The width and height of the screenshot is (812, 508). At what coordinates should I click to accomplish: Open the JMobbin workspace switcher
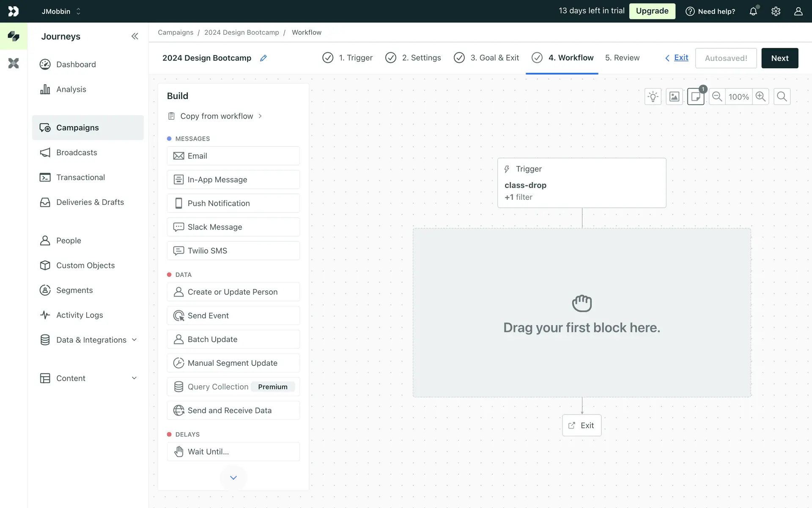[x=61, y=11]
